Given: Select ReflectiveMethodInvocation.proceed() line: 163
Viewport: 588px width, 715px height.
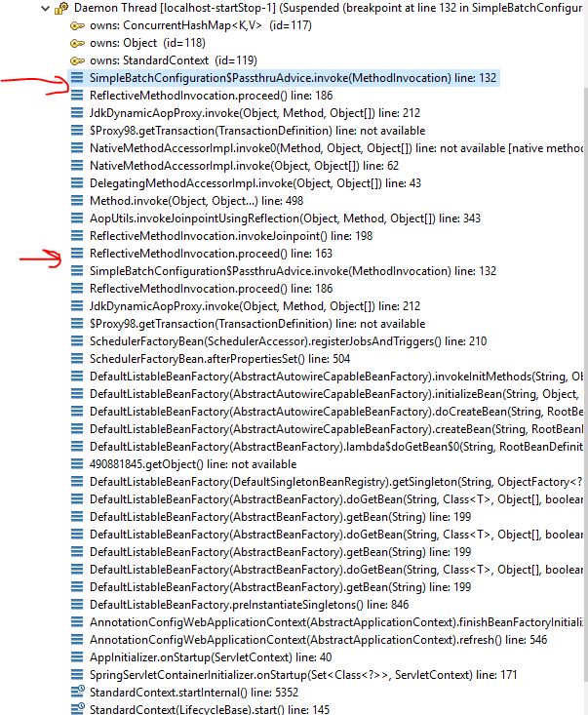Looking at the screenshot, I should click(211, 253).
